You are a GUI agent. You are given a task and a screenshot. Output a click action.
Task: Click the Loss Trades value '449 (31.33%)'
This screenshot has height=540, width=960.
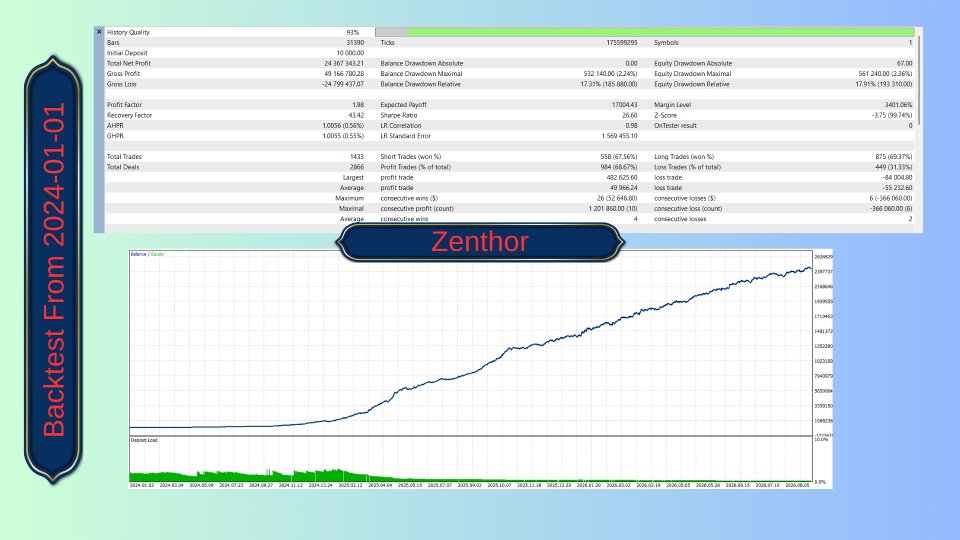(893, 168)
